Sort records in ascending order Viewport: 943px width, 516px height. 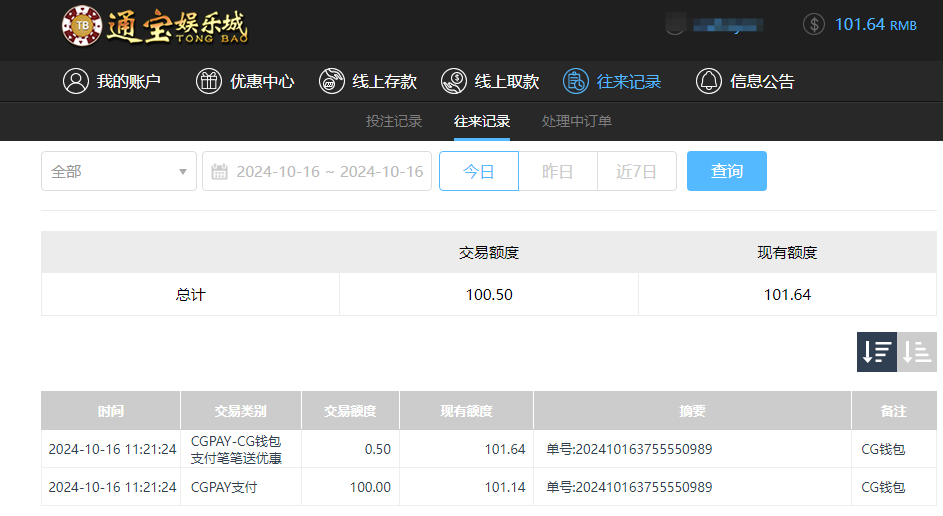(x=917, y=352)
